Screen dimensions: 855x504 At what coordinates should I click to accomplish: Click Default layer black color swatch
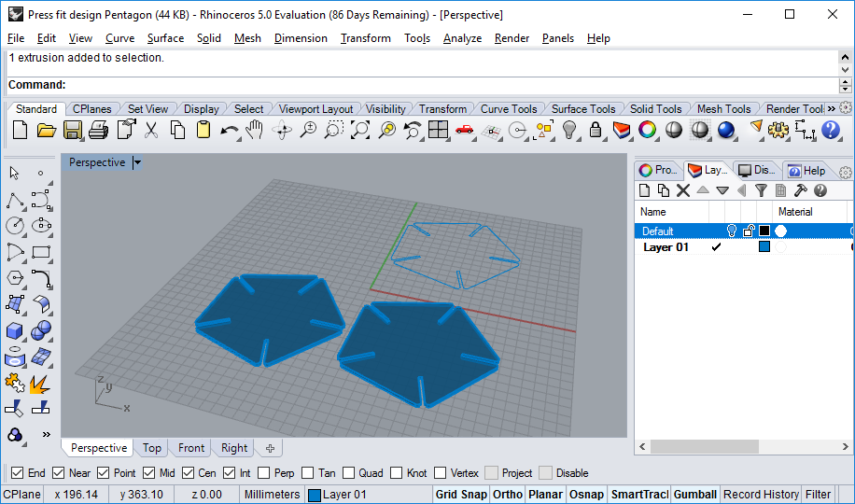(x=764, y=231)
